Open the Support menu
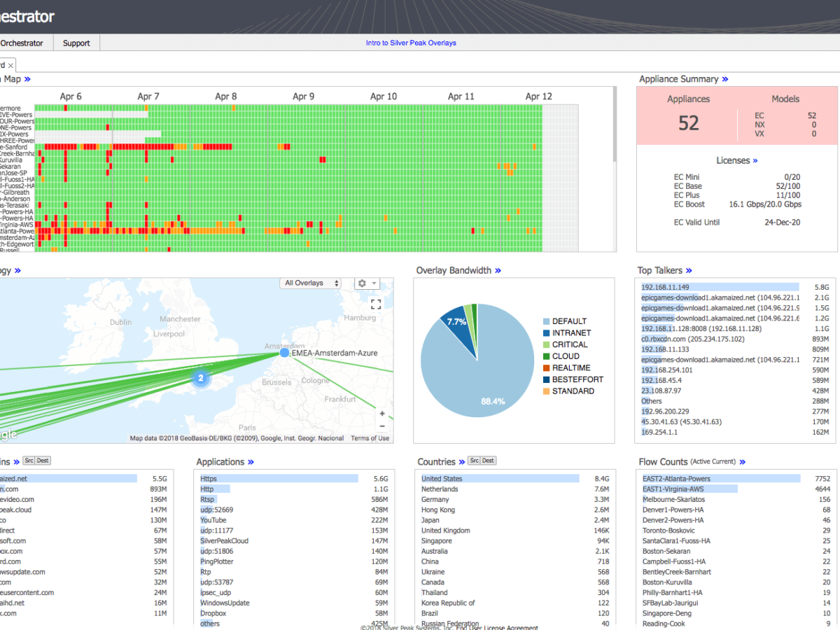This screenshot has width=840, height=630. (76, 43)
